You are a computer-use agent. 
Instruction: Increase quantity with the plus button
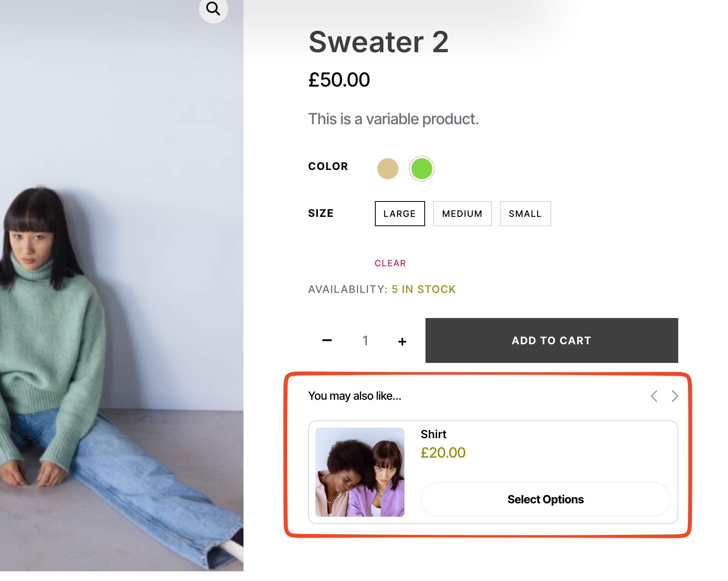(402, 341)
